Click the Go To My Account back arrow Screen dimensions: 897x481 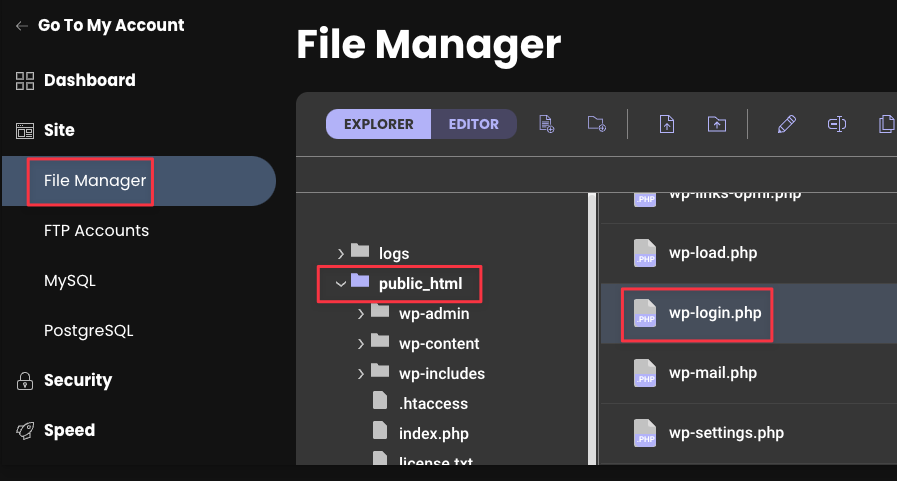[x=22, y=26]
